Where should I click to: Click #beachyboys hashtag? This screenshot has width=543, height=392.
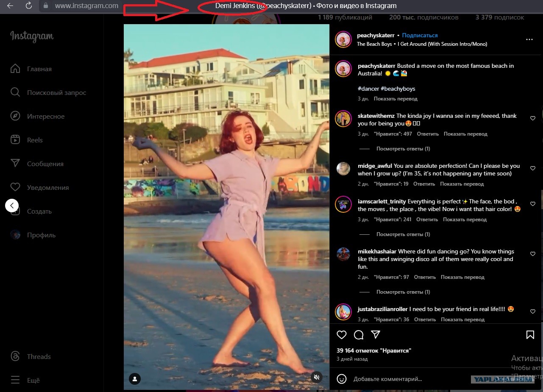pyautogui.click(x=398, y=89)
